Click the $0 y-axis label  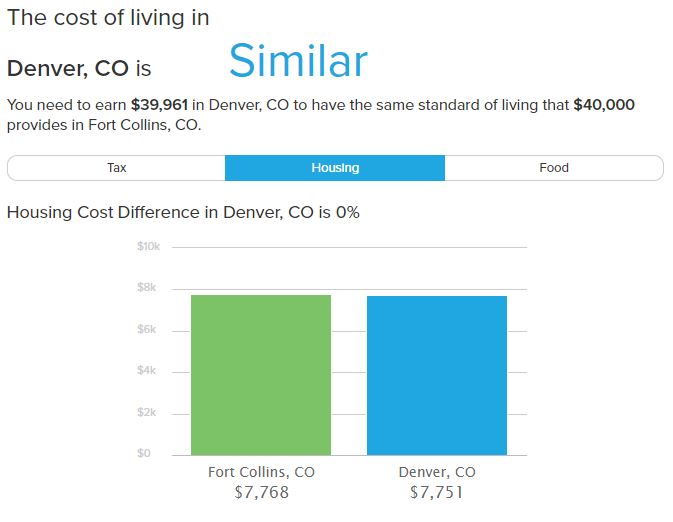point(144,453)
